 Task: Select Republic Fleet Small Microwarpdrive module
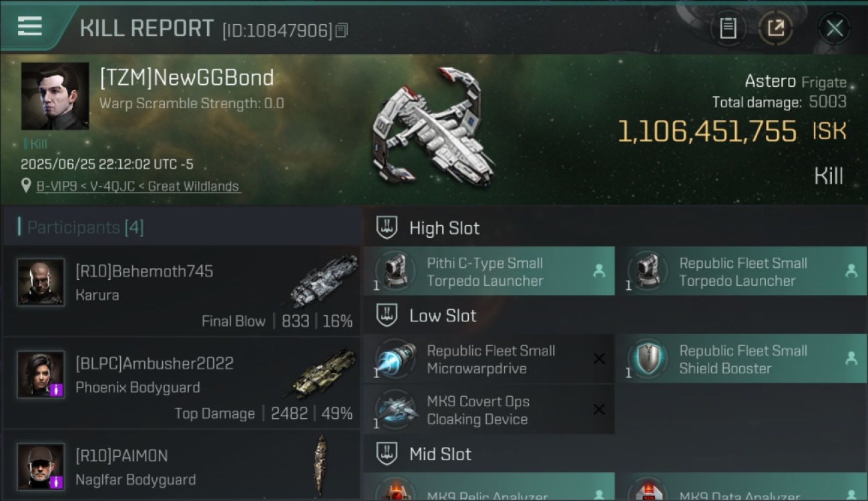[x=489, y=359]
